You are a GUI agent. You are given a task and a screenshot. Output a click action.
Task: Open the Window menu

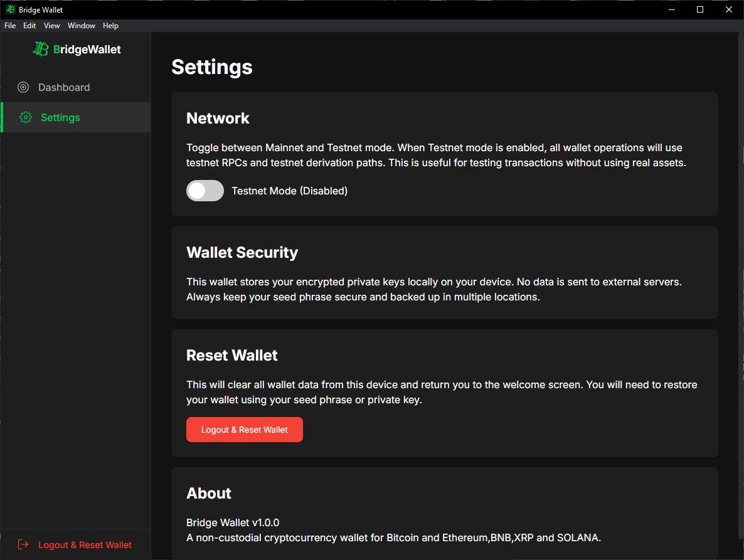(x=81, y=26)
